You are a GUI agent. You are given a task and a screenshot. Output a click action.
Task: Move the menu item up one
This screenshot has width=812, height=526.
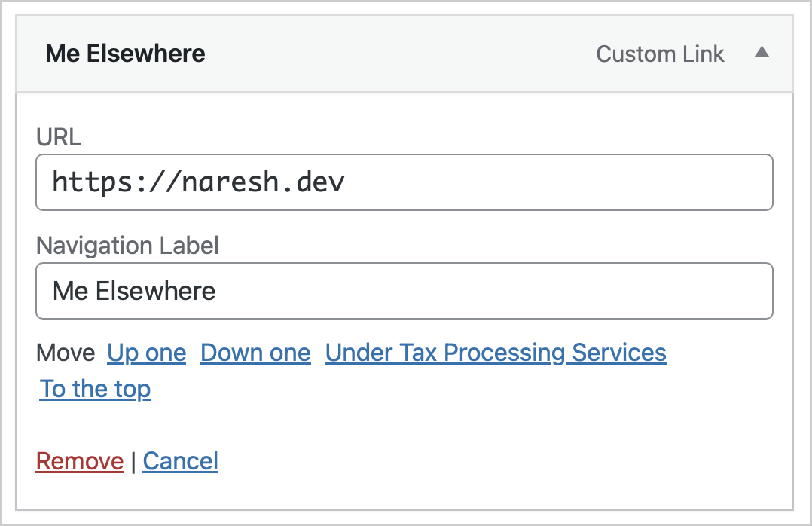click(x=147, y=353)
